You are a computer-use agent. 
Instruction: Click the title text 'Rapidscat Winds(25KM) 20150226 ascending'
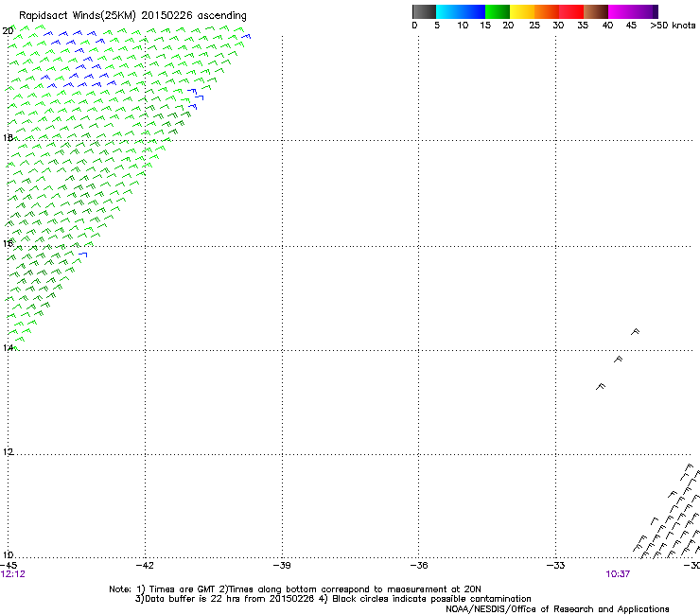click(132, 16)
